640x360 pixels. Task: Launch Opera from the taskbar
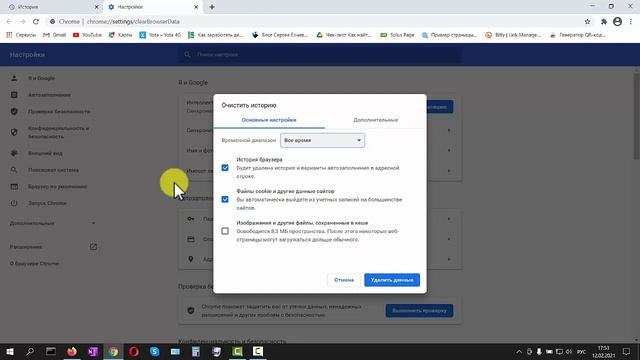pyautogui.click(x=134, y=351)
